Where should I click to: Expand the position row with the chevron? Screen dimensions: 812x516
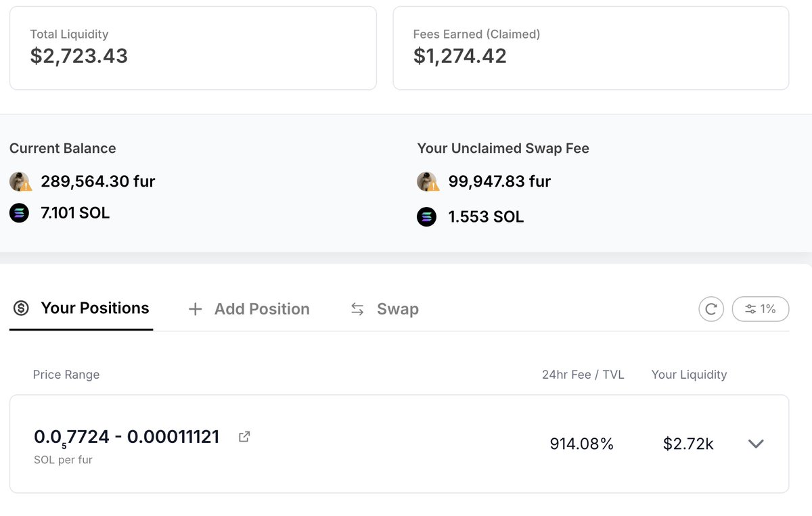tap(756, 444)
